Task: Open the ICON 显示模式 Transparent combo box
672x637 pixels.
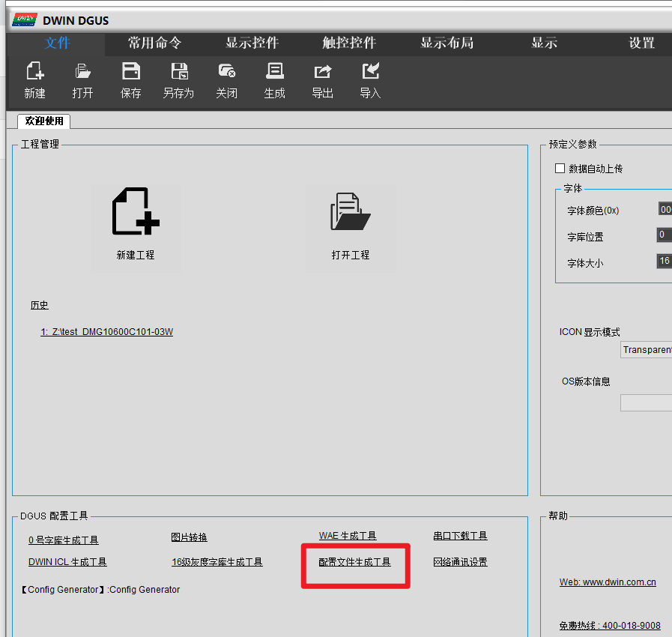Action: 647,350
